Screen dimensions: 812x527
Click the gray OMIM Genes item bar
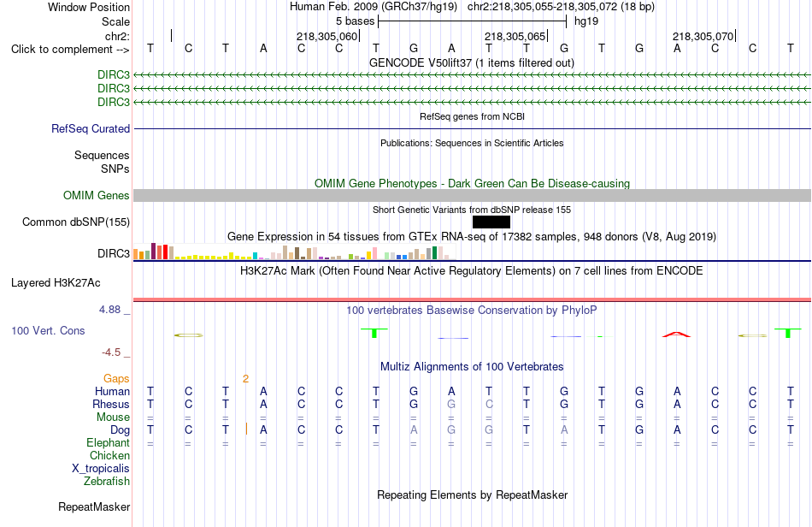click(x=472, y=195)
